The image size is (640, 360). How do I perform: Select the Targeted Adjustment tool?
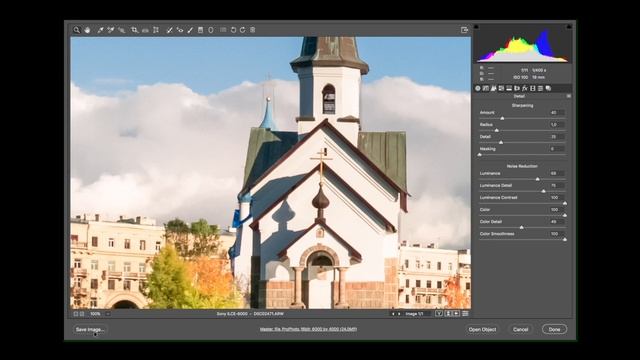(x=122, y=30)
